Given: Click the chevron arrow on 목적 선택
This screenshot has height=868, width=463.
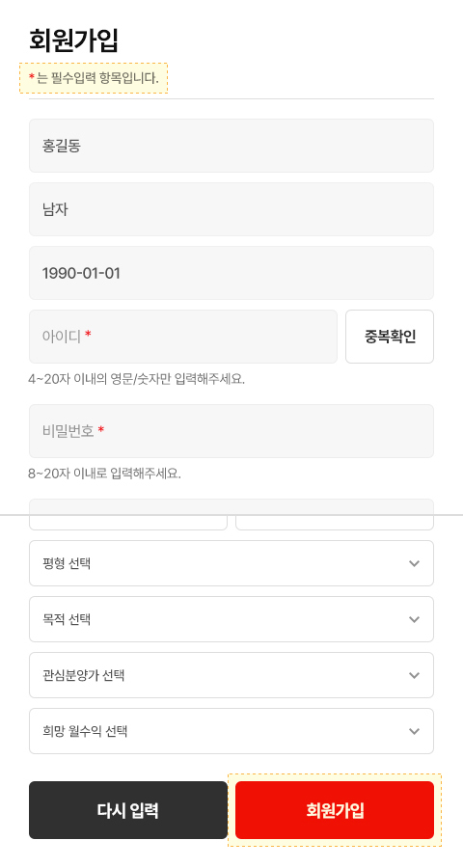Looking at the screenshot, I should coord(414,619).
